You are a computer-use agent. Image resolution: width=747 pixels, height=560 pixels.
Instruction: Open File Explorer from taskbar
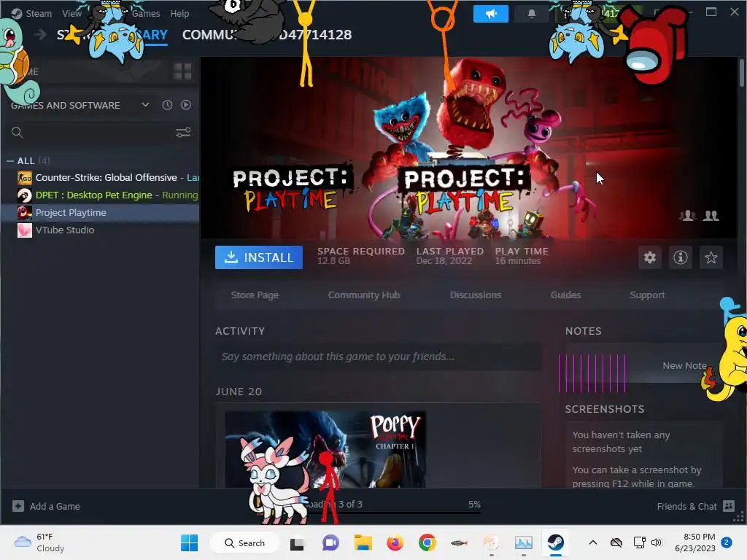(x=363, y=542)
